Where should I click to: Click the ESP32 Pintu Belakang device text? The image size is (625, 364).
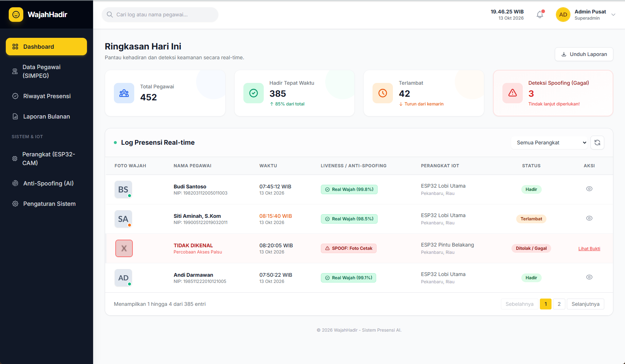click(447, 245)
